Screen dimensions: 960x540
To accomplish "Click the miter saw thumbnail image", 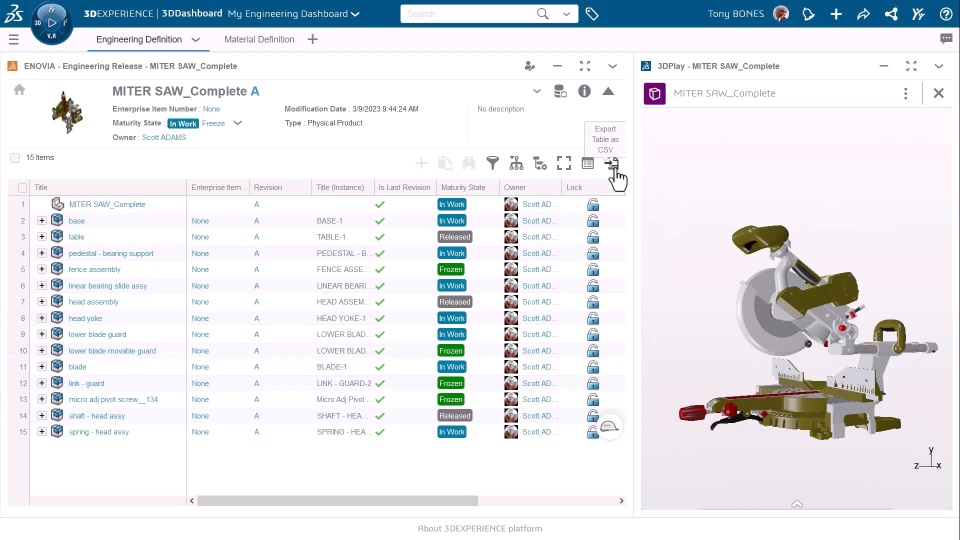I will point(67,112).
